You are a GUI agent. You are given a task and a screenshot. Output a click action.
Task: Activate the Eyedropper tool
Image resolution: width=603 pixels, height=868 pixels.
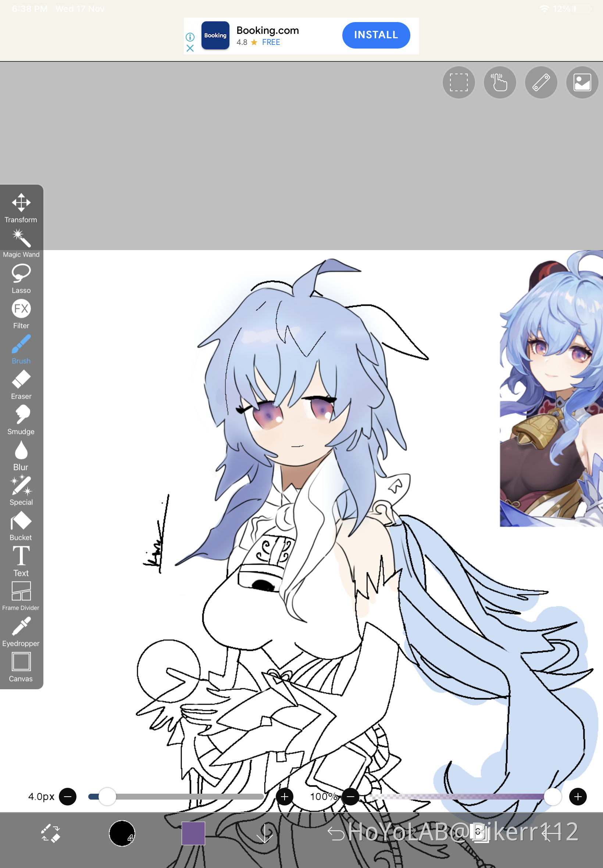point(21,631)
